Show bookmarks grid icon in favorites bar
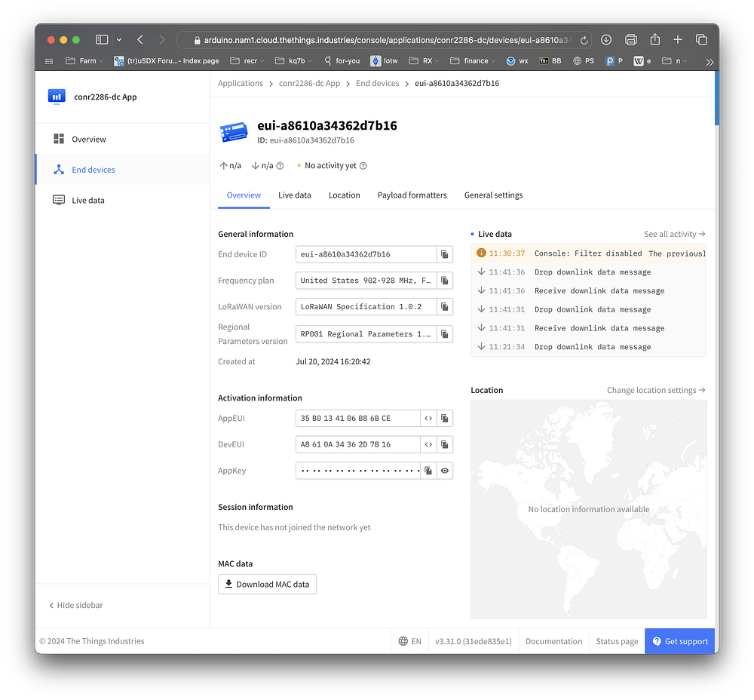 point(49,61)
